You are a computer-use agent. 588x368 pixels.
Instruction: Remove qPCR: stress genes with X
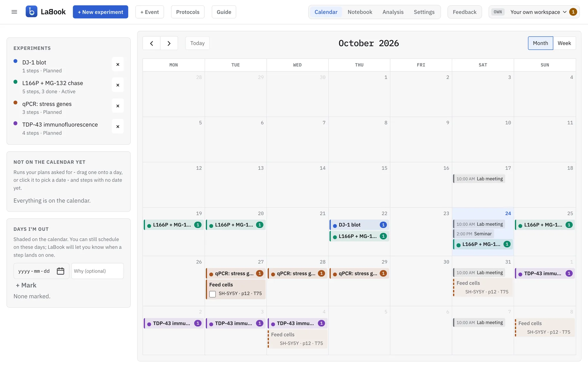(x=118, y=106)
